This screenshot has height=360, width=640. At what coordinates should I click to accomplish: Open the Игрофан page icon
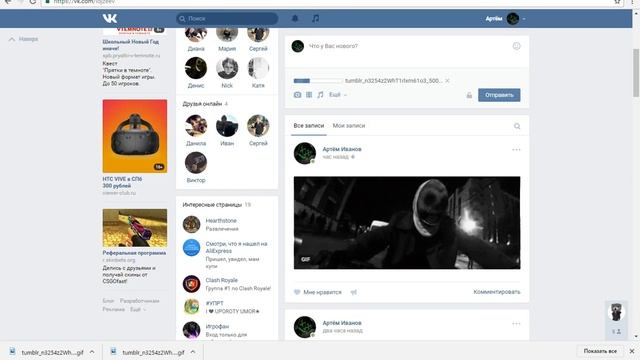(x=191, y=330)
